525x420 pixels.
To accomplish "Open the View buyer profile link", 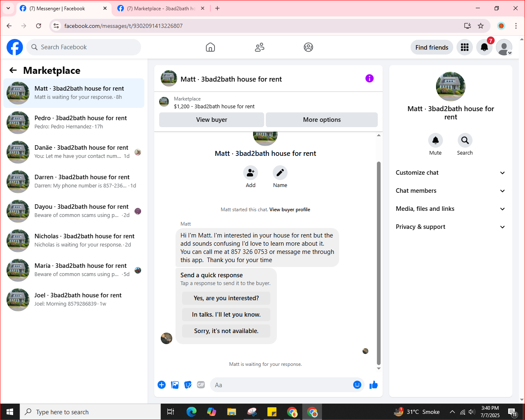I will (290, 210).
